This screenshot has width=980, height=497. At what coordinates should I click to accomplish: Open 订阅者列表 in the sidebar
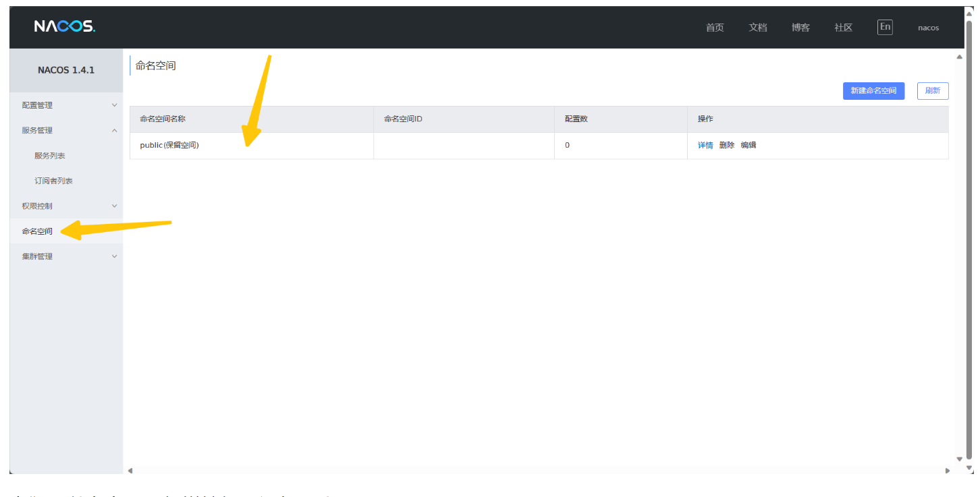coord(53,181)
